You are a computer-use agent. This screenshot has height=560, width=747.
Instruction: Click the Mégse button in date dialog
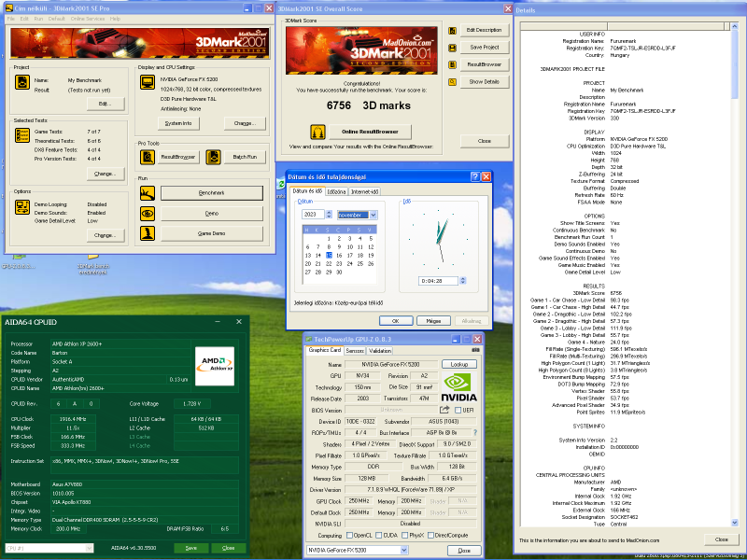433,321
